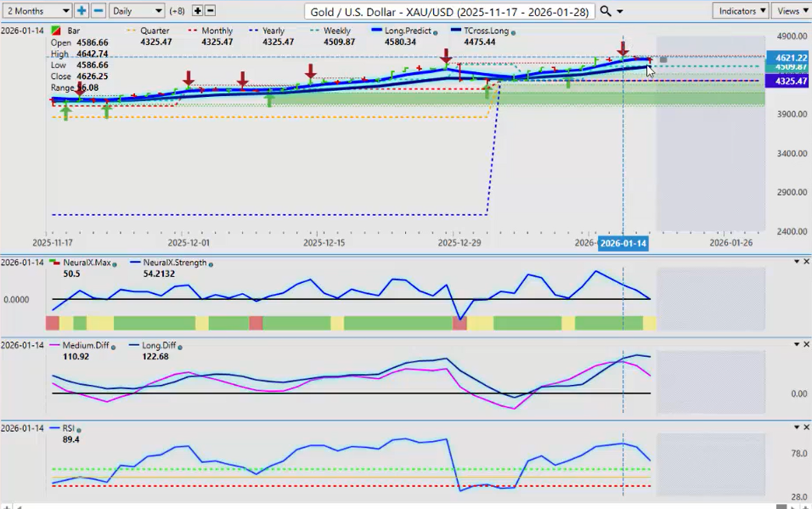Close the Medium.Diff indicator panel

pos(806,345)
